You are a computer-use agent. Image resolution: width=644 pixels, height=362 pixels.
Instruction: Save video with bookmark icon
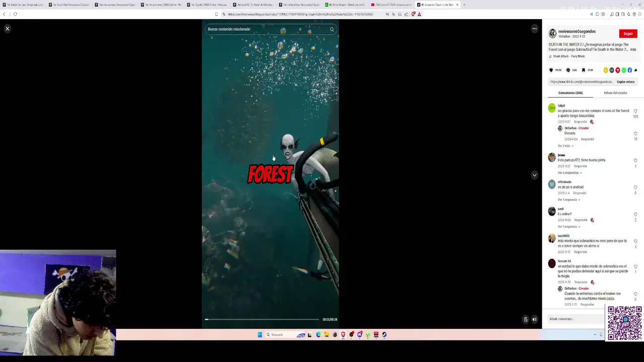click(584, 70)
